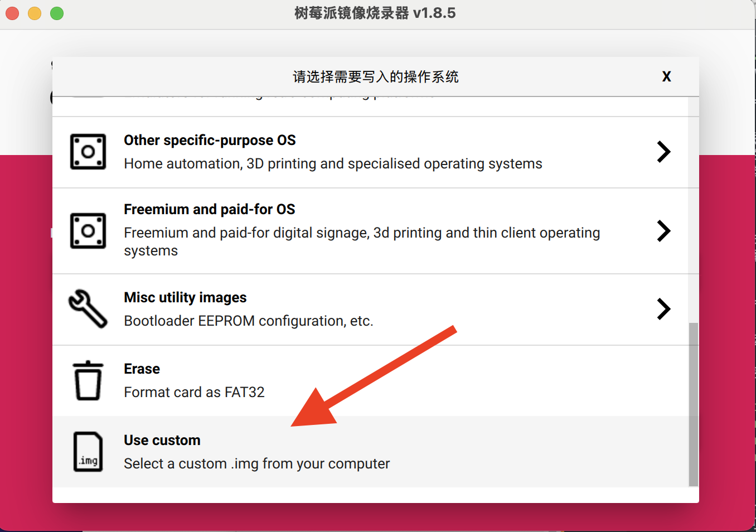
Task: Select the Erase option to format card
Action: pyautogui.click(x=223, y=380)
